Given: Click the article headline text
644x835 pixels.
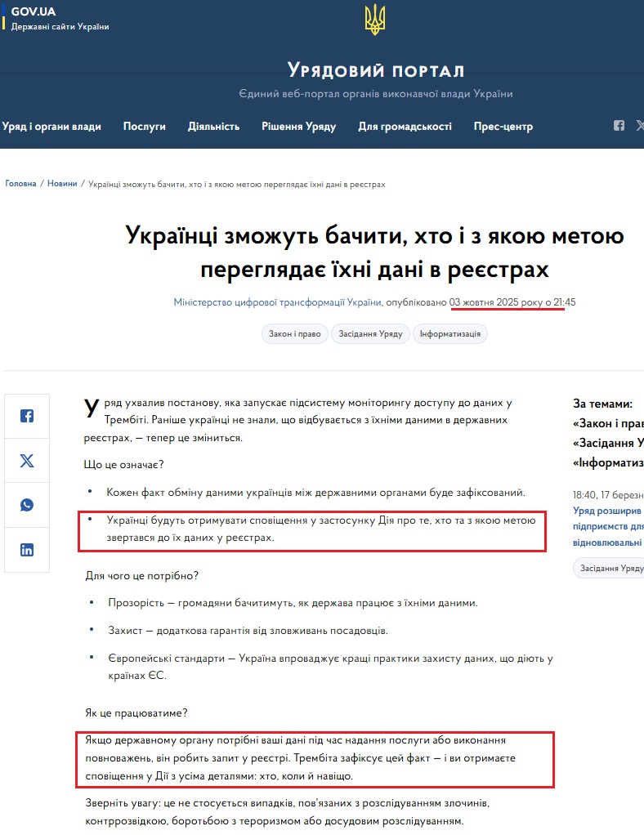Looking at the screenshot, I should (374, 252).
